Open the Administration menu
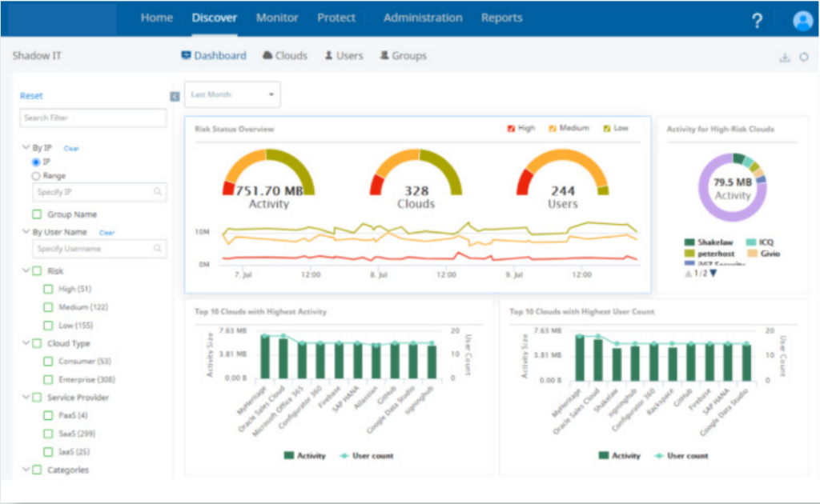This screenshot has height=504, width=820. coord(423,18)
